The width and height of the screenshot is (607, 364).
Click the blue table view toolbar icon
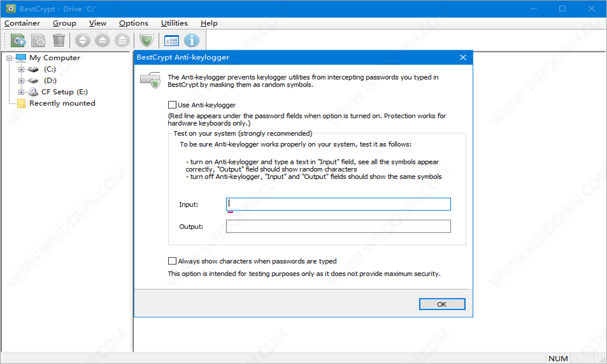[172, 40]
